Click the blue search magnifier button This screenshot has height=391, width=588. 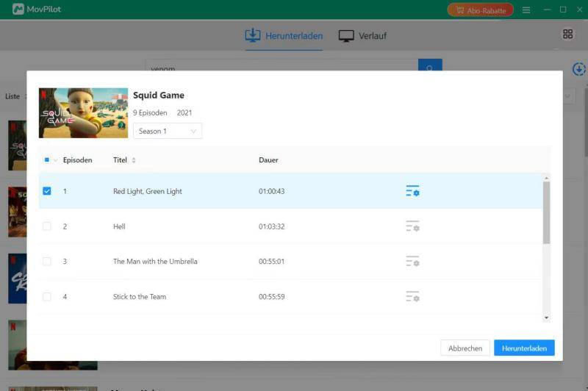point(430,65)
